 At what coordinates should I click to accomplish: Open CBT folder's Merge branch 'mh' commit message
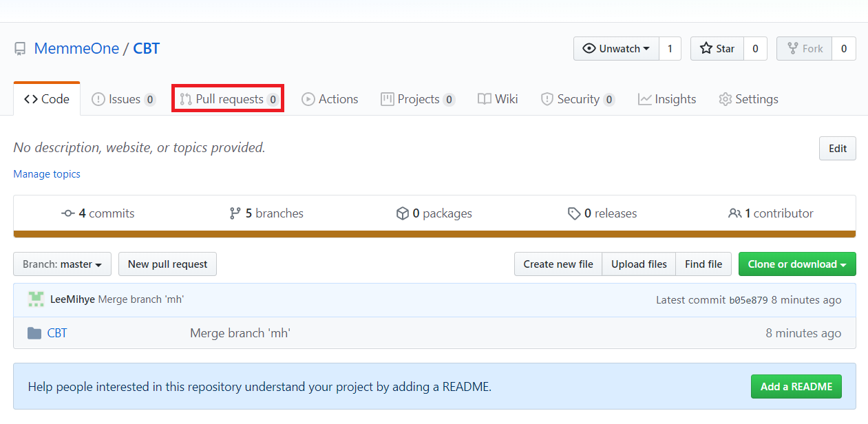click(240, 333)
